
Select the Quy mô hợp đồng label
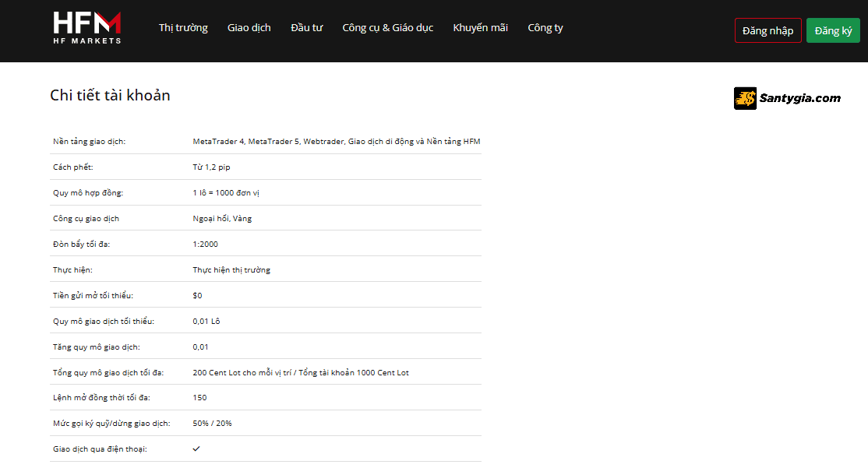coord(88,193)
